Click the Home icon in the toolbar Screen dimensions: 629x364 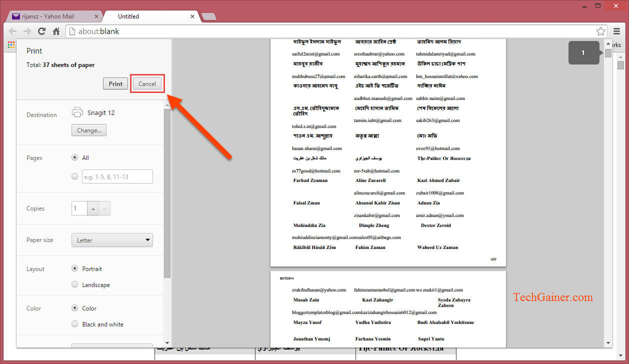point(56,31)
